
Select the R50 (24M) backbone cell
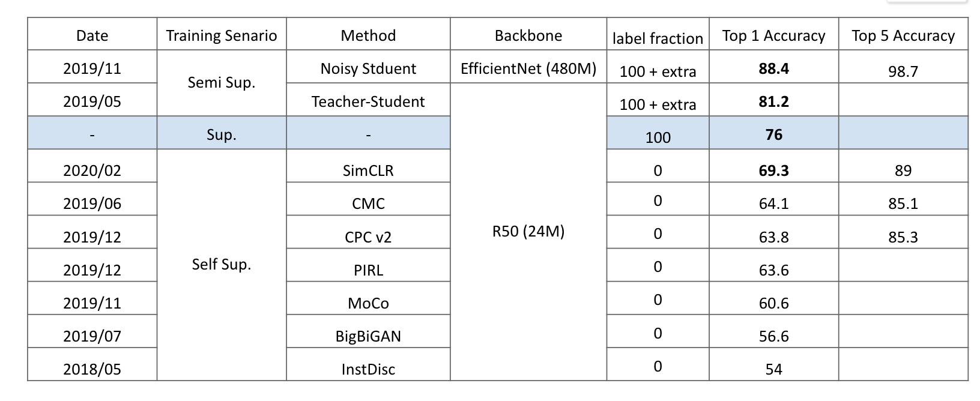pos(528,231)
